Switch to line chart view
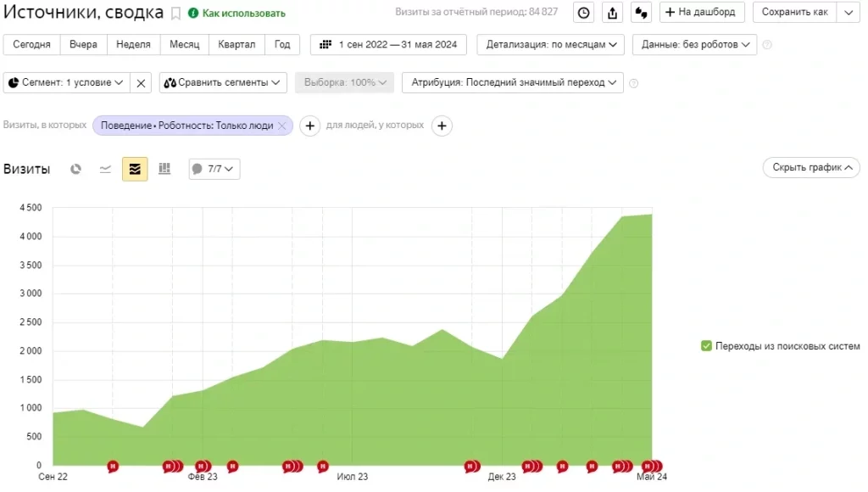This screenshot has height=492, width=868. [x=105, y=169]
